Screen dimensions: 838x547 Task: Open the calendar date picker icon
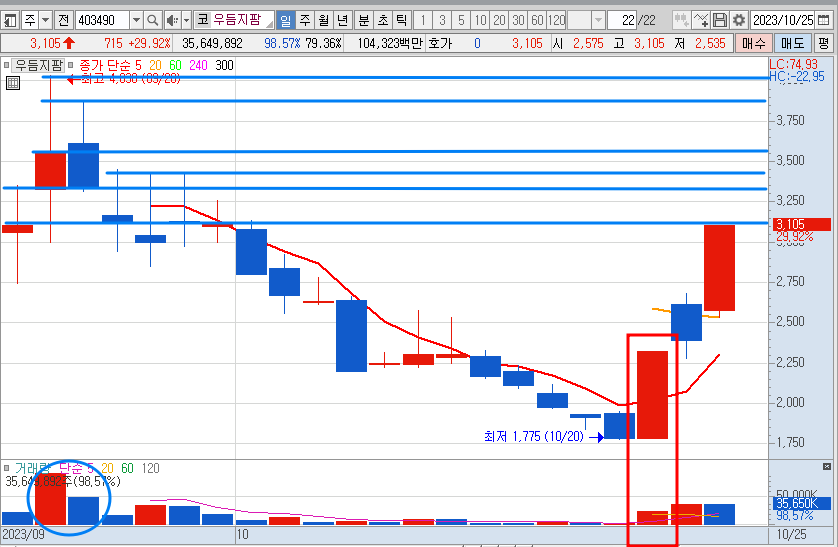click(x=824, y=20)
